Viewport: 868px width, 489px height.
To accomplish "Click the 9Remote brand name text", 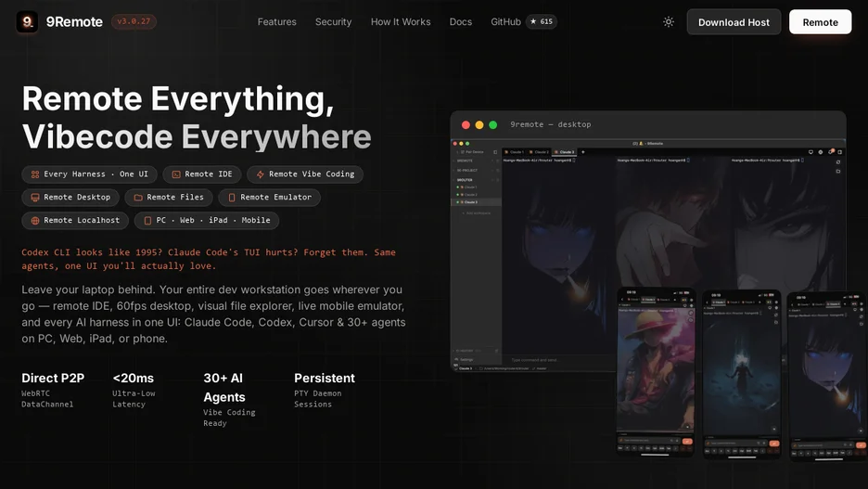I will 74,21.
